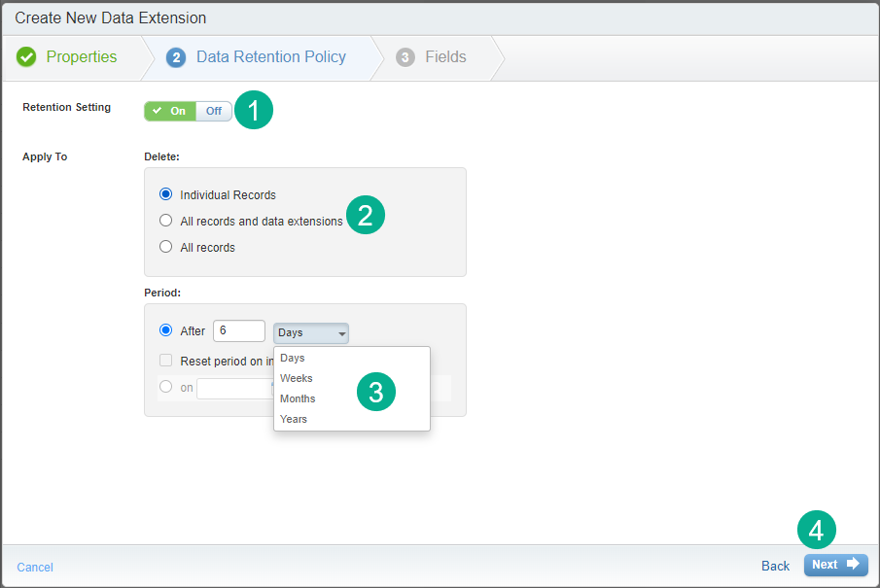The width and height of the screenshot is (880, 588).
Task: Click inside the retention period number field
Action: click(238, 330)
